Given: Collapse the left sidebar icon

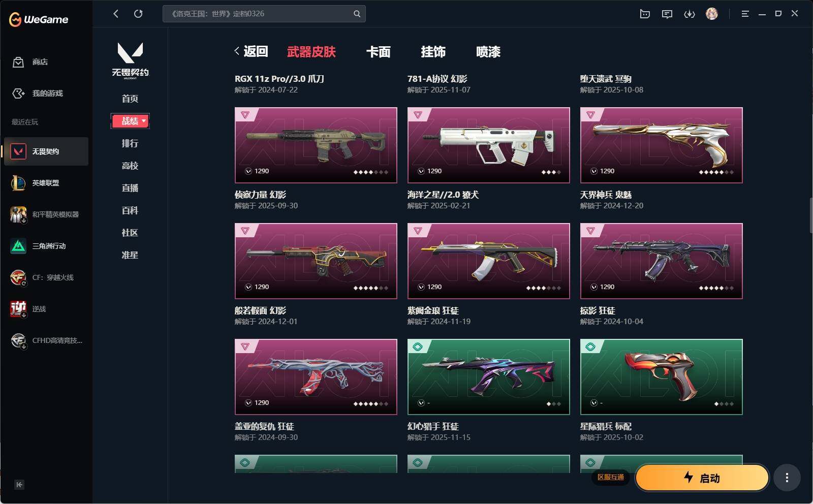Looking at the screenshot, I should 19,485.
